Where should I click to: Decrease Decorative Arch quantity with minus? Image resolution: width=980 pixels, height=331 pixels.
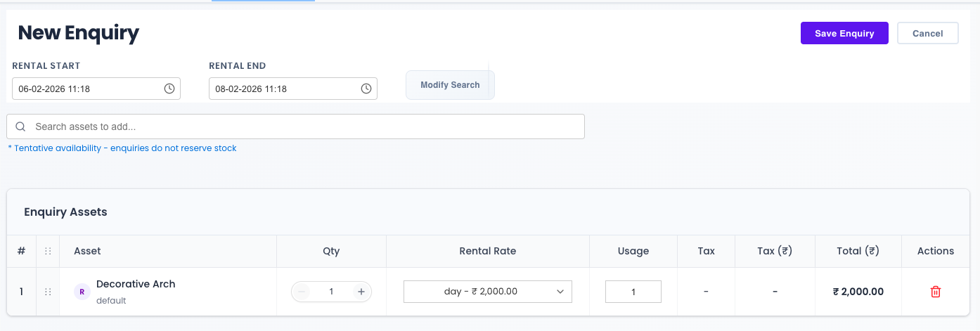(x=302, y=292)
